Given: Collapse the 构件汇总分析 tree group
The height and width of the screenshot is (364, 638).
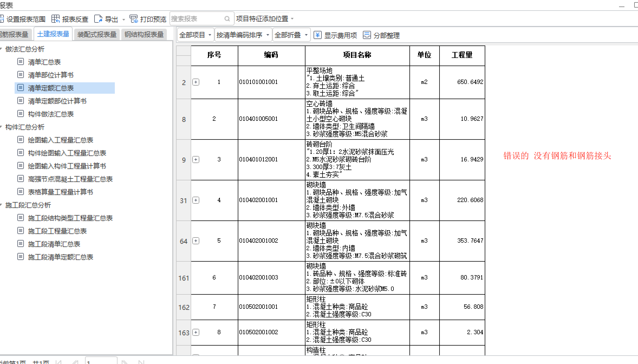Looking at the screenshot, I should [x=1, y=127].
